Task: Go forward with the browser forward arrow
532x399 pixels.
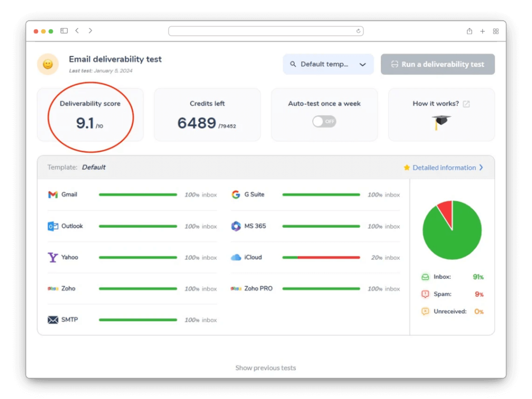Action: pyautogui.click(x=90, y=31)
